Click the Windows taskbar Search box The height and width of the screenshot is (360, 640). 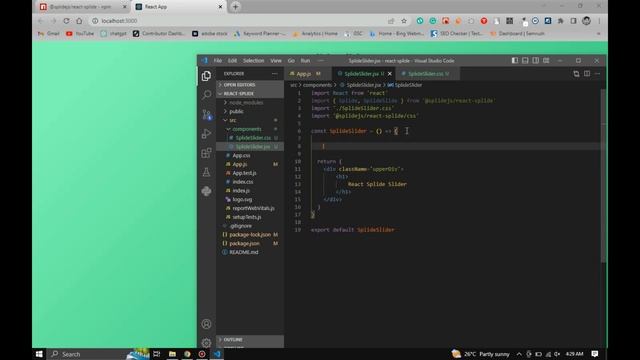point(87,354)
